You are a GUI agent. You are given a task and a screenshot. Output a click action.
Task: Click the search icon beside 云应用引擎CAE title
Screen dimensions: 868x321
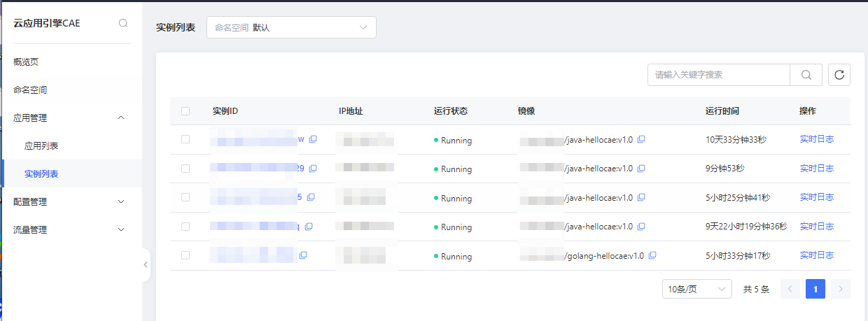coord(123,23)
